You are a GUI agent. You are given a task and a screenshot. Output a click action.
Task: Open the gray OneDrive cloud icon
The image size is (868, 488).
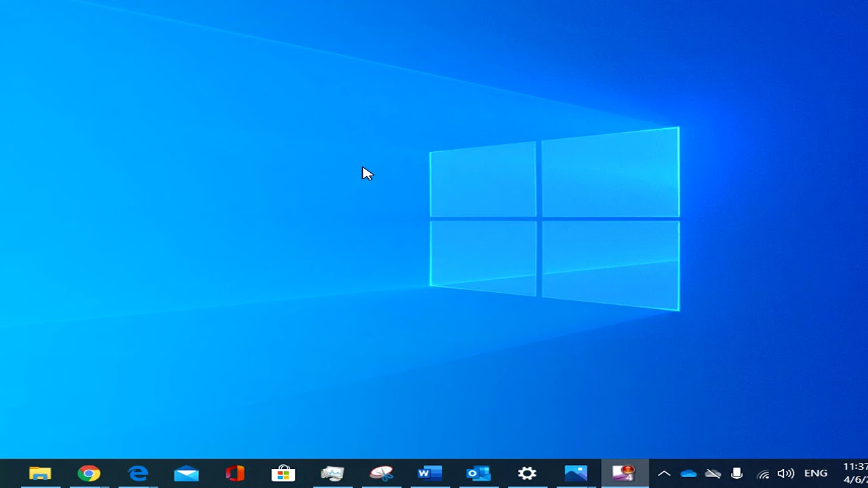pos(713,474)
